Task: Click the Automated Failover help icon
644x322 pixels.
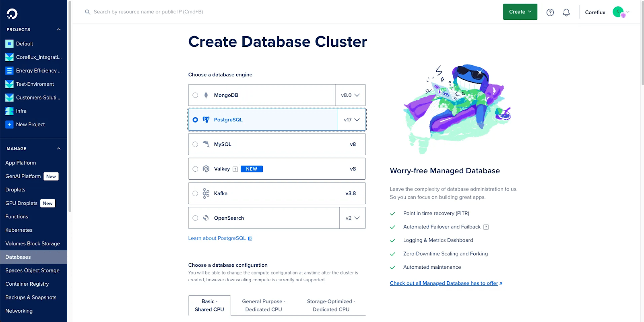Action: coord(486,227)
